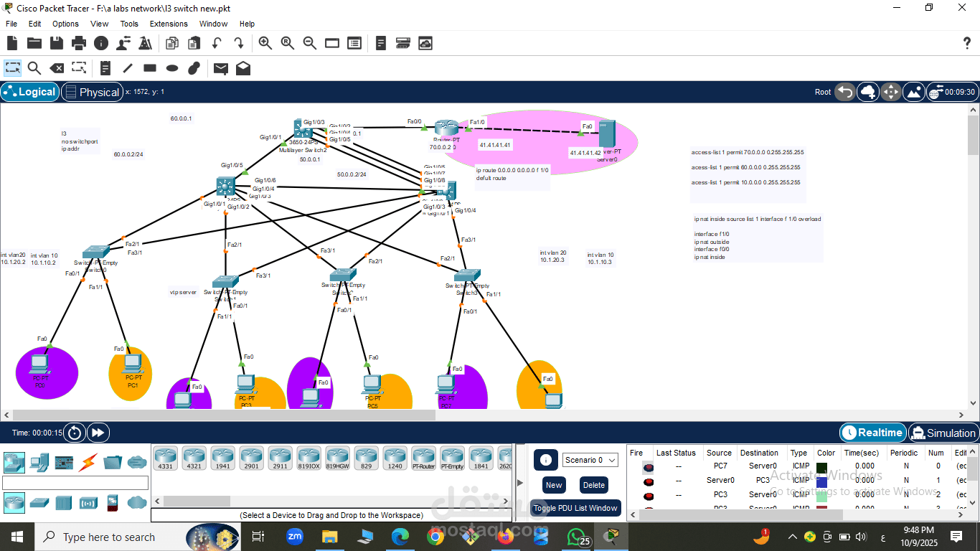
Task: Select the 2911 router model
Action: [x=280, y=458]
